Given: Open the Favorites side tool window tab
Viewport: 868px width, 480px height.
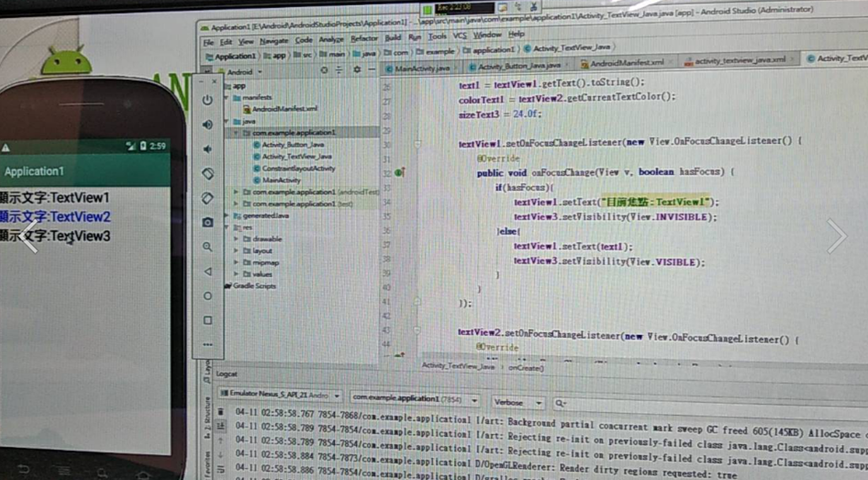Looking at the screenshot, I should pyautogui.click(x=207, y=464).
